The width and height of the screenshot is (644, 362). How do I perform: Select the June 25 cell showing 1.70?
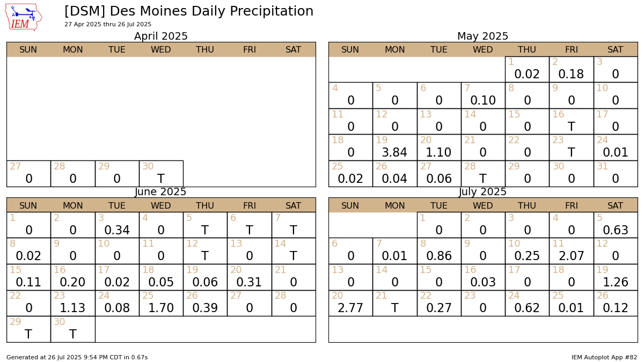pos(161,303)
